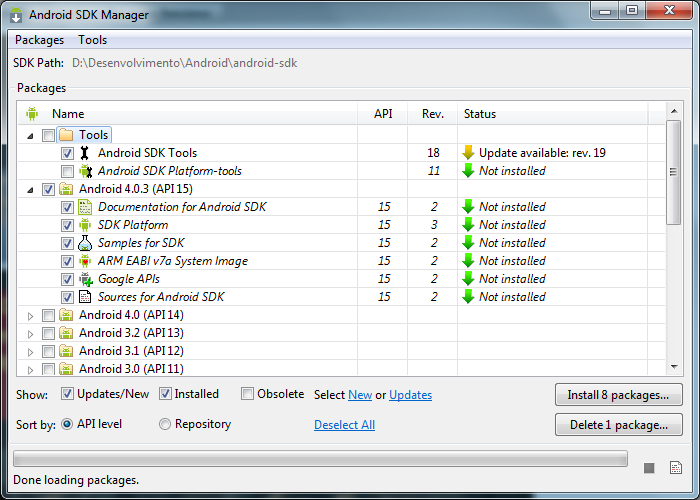Check the Android 4.0 (API 14) checkbox
Viewport: 700px width, 500px height.
pos(48,316)
